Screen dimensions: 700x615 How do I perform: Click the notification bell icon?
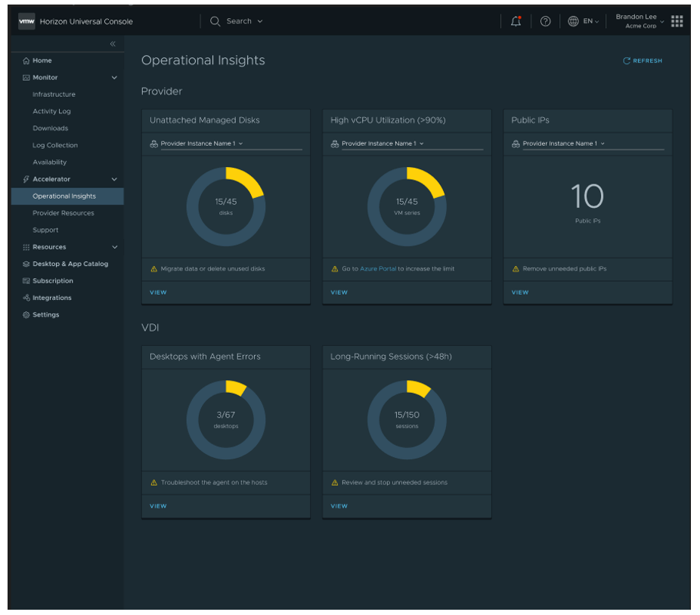tap(516, 21)
